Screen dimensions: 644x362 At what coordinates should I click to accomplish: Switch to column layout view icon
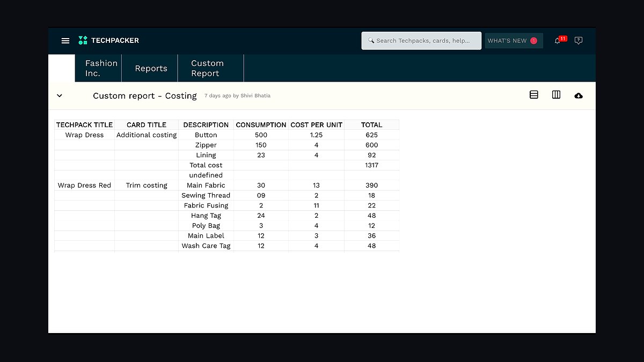(x=556, y=95)
